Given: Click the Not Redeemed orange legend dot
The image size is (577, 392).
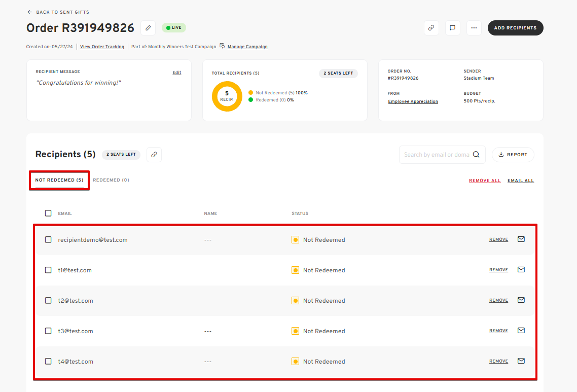Looking at the screenshot, I should click(250, 93).
